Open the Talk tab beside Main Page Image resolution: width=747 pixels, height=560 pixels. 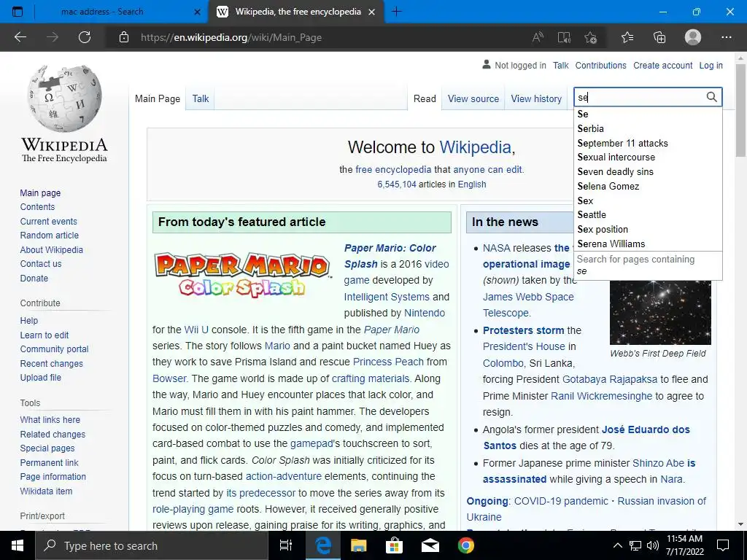[201, 98]
